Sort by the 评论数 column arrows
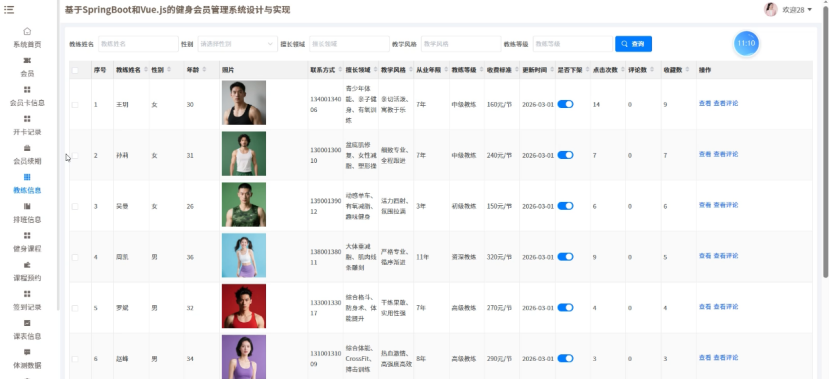 [x=651, y=70]
